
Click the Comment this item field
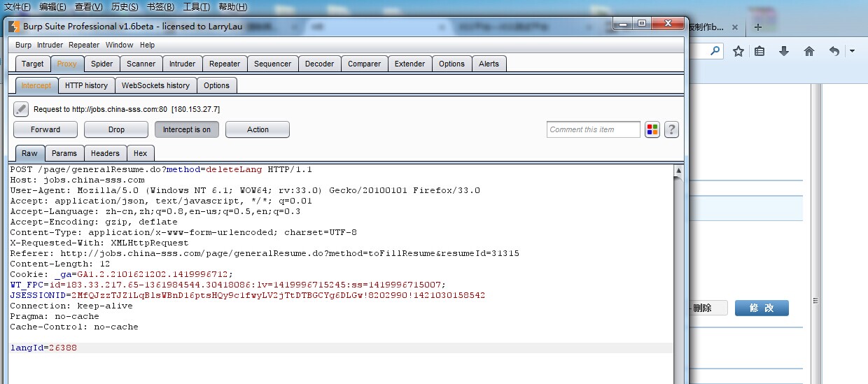pos(594,129)
